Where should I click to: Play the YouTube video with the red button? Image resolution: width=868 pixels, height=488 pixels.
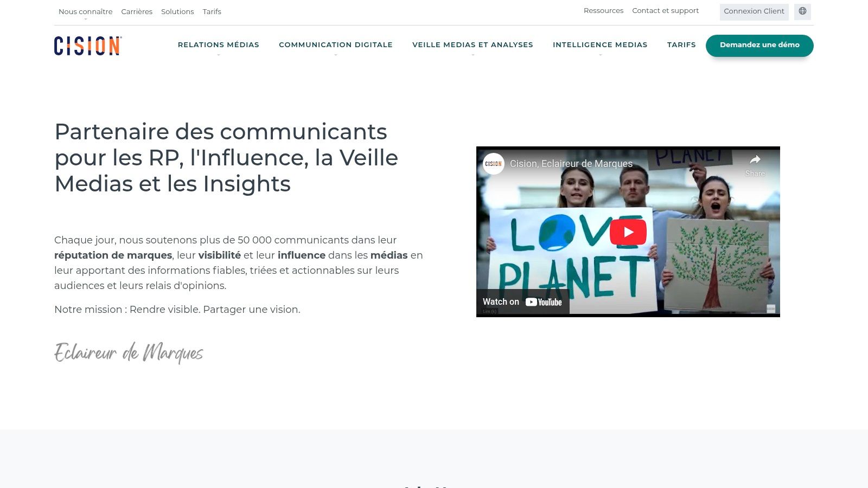click(628, 232)
